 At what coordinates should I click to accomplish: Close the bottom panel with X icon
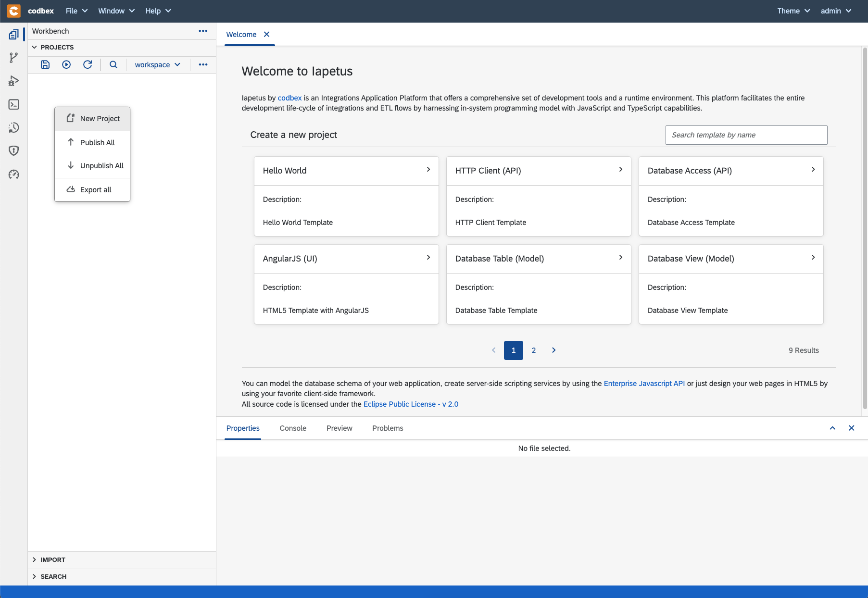pyautogui.click(x=851, y=428)
